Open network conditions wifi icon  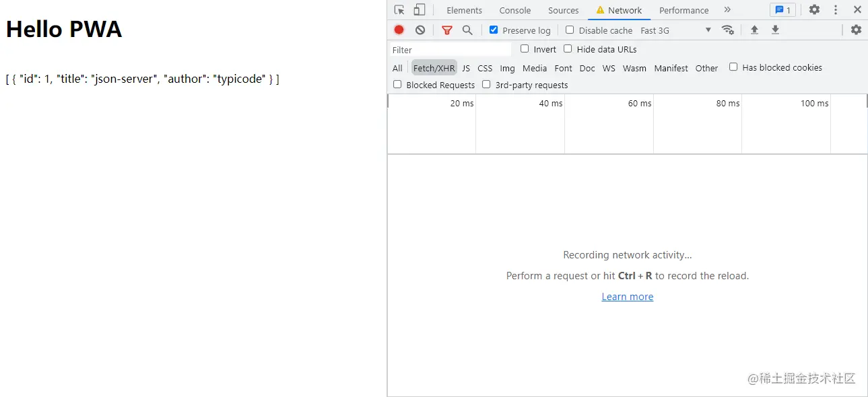coord(728,30)
